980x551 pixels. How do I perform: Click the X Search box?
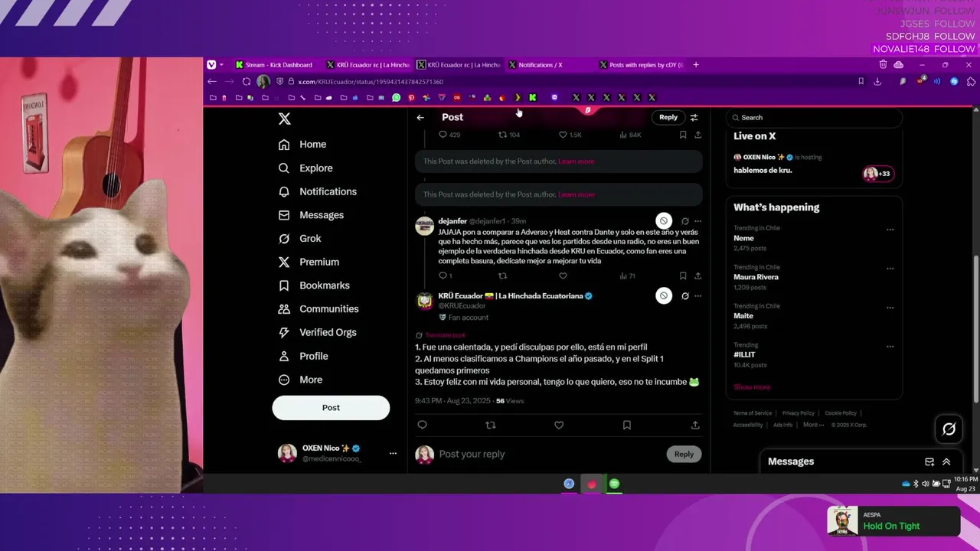814,118
